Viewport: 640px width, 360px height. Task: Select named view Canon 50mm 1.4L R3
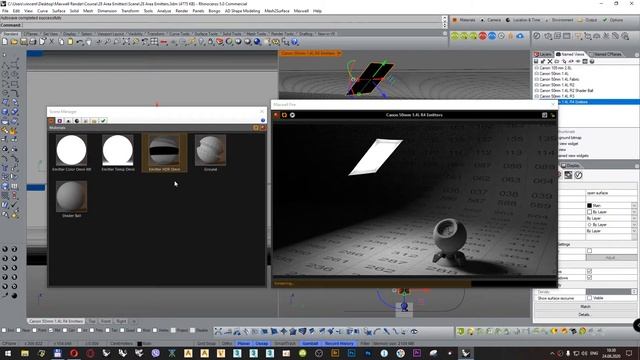(557, 96)
